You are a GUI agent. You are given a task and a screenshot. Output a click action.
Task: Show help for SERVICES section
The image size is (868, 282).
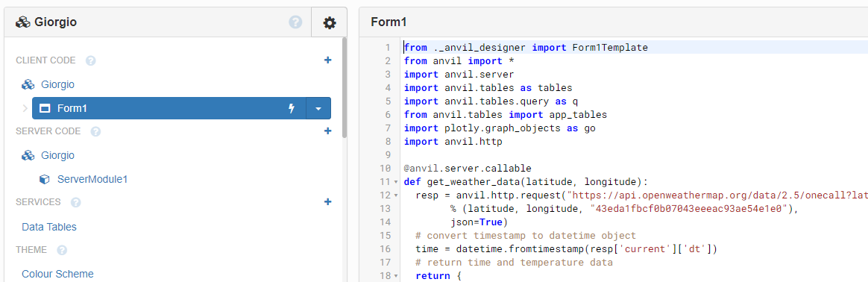[76, 202]
